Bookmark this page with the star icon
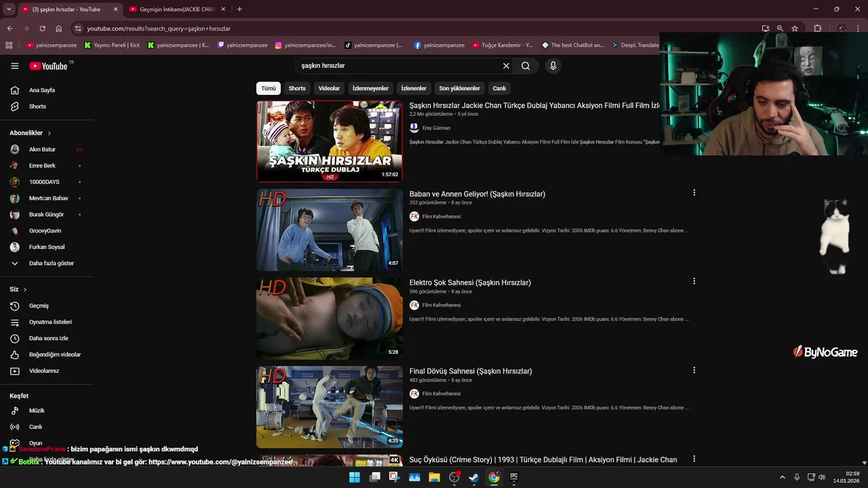Screen dimensions: 868x488 (795, 28)
